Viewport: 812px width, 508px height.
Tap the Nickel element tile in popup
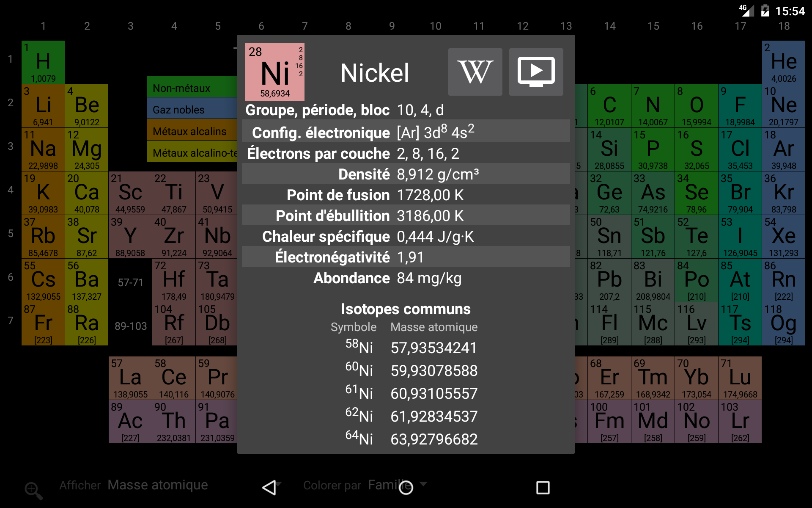pyautogui.click(x=274, y=72)
